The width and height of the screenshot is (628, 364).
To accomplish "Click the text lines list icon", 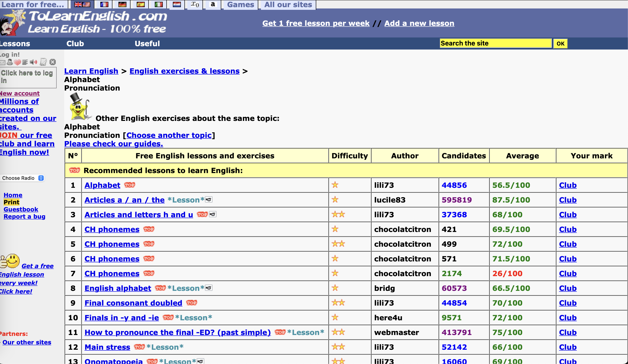I will tap(25, 62).
